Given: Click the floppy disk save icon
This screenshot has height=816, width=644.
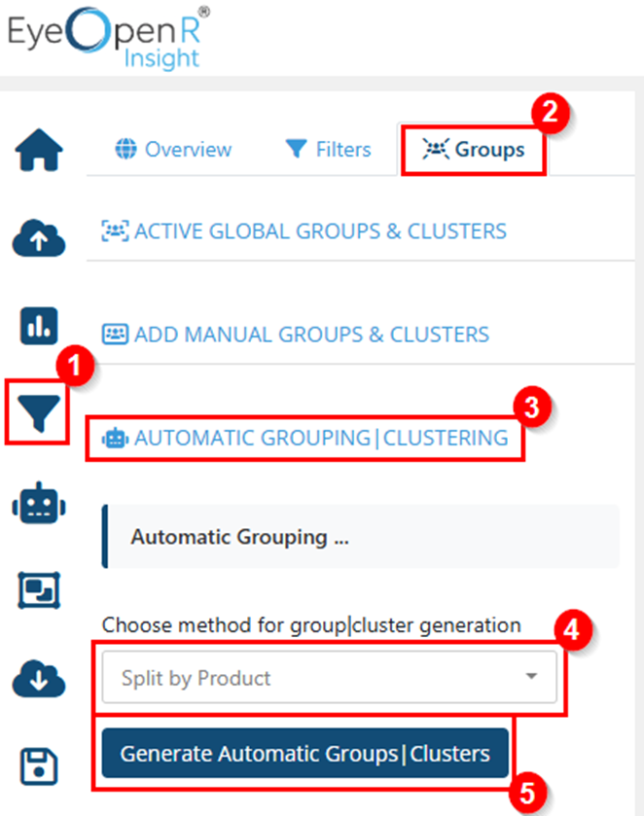Looking at the screenshot, I should point(39,766).
